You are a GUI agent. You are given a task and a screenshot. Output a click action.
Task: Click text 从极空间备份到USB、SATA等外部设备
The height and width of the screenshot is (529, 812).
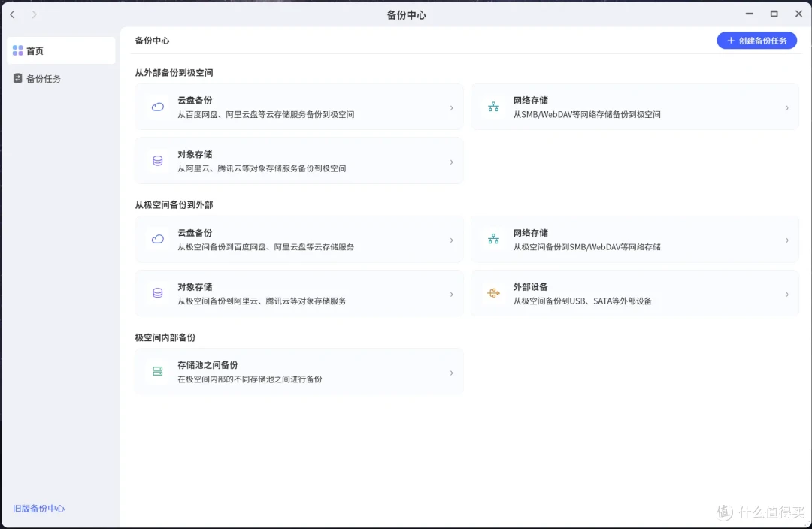point(582,301)
